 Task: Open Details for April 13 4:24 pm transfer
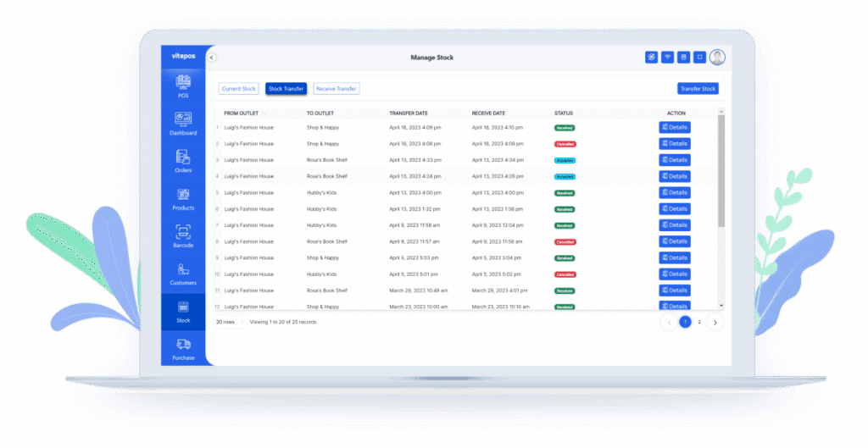(675, 176)
